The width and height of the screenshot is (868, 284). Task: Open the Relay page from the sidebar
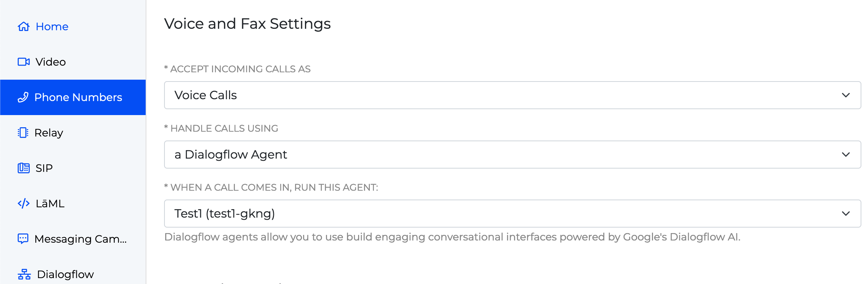pyautogui.click(x=48, y=132)
